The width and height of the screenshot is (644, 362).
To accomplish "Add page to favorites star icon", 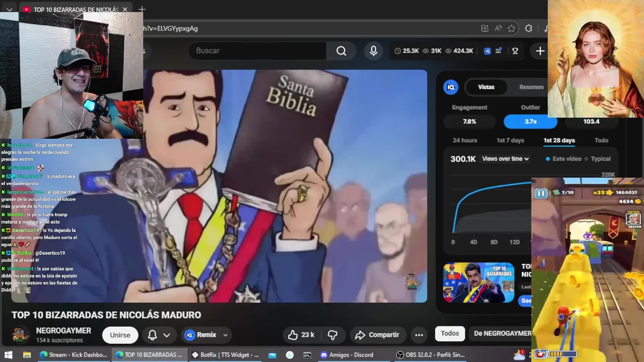I will point(512,29).
